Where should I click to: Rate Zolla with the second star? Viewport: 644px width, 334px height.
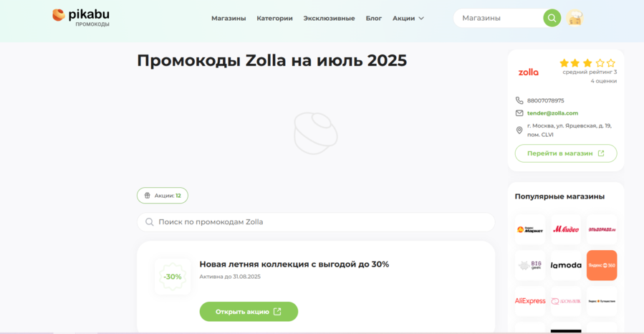pyautogui.click(x=575, y=63)
